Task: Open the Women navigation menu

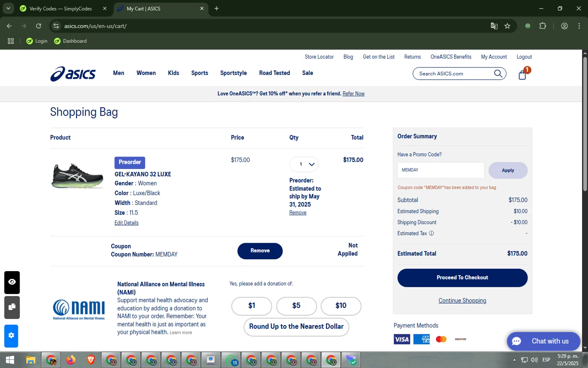Action: [x=146, y=73]
